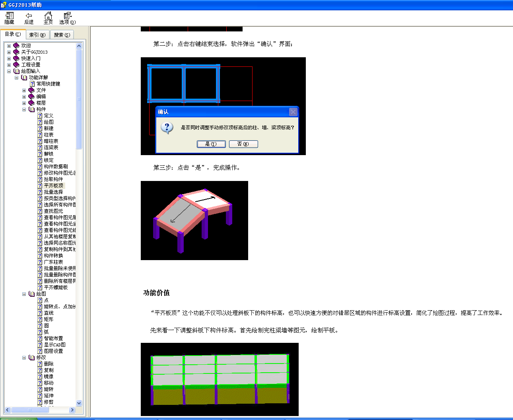This screenshot has height=420, width=513.
Task: Expand the 文件 tree node
Action: (24, 90)
